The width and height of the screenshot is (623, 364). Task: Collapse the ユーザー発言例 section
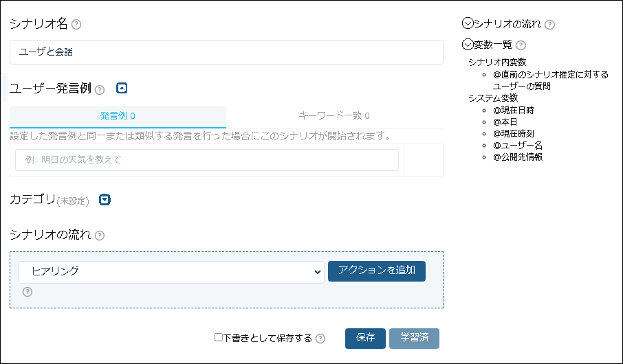pos(122,89)
